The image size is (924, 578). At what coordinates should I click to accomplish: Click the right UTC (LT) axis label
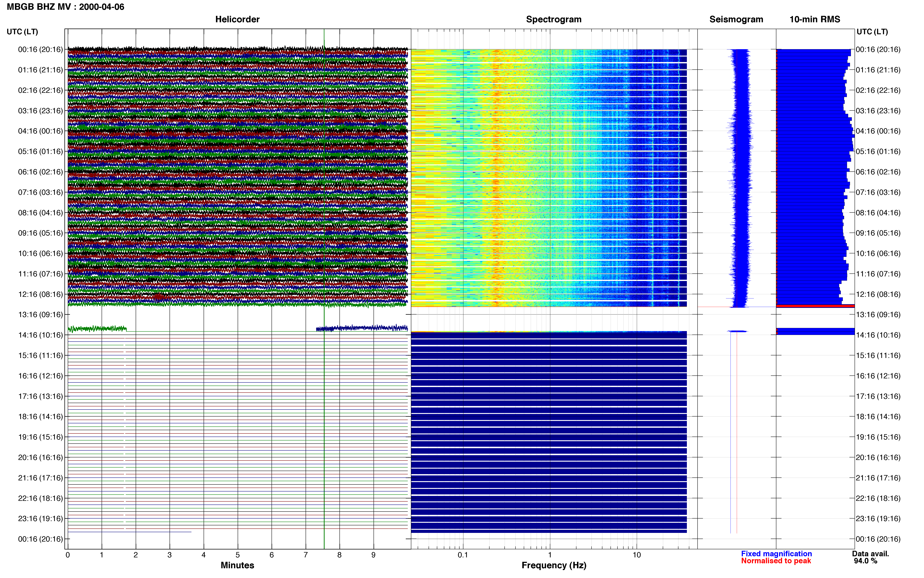click(872, 32)
